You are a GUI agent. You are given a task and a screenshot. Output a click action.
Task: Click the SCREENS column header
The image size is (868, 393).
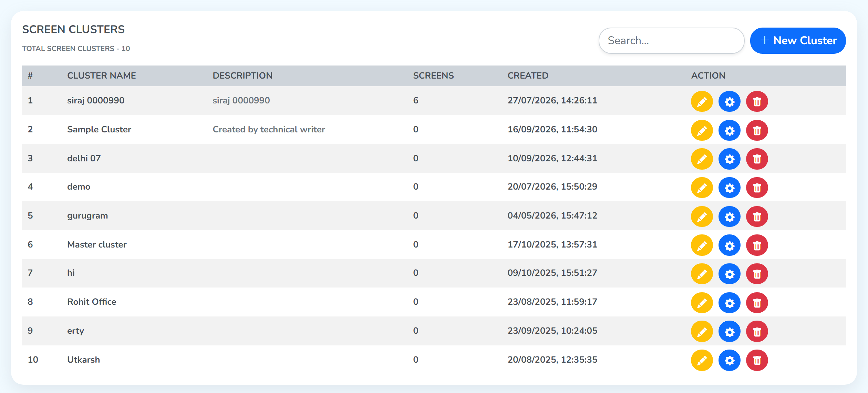(x=433, y=75)
